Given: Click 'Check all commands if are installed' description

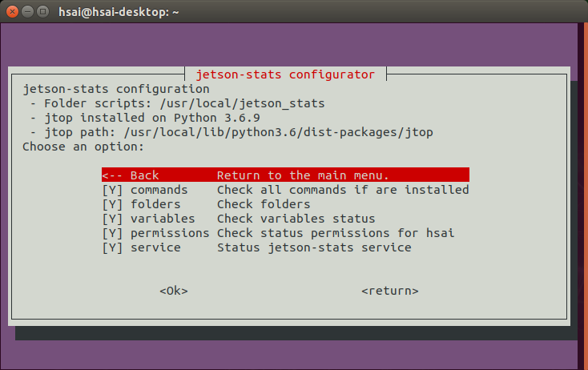Looking at the screenshot, I should (343, 190).
